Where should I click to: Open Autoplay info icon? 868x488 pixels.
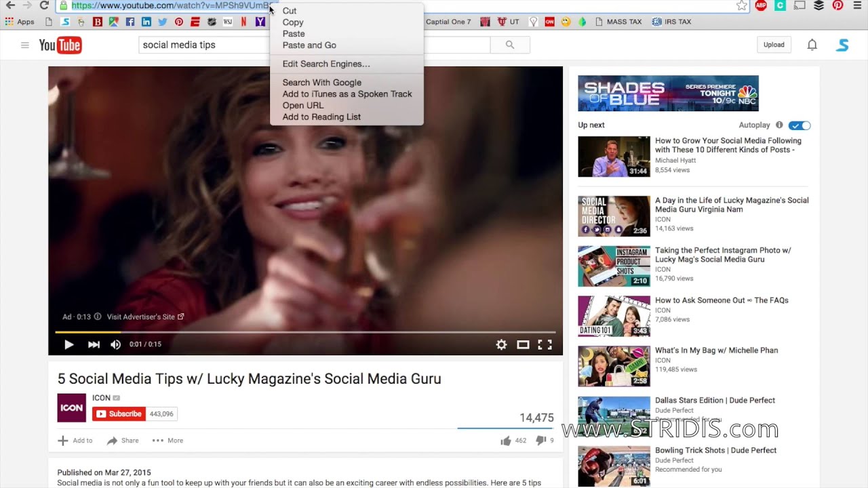(x=779, y=125)
